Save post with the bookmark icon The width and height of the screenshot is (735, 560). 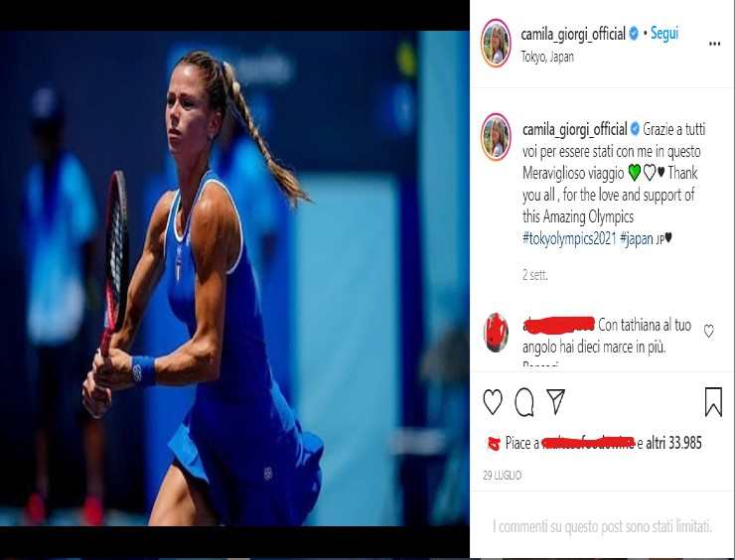[713, 401]
